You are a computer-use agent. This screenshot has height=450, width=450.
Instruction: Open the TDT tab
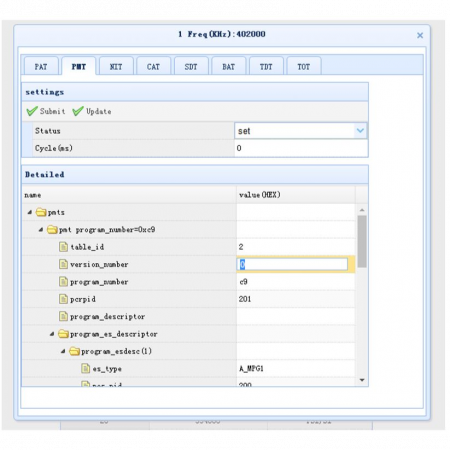(266, 66)
